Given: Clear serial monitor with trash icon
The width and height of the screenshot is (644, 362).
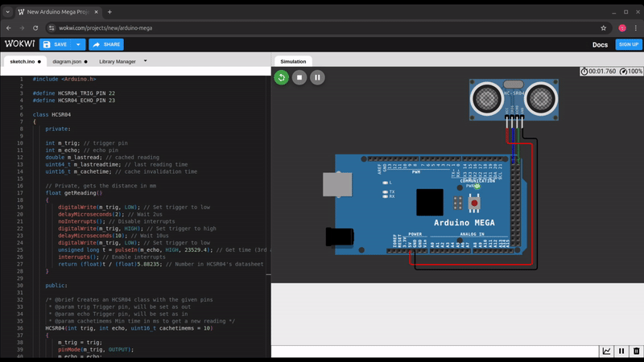Looking at the screenshot, I should [x=636, y=351].
